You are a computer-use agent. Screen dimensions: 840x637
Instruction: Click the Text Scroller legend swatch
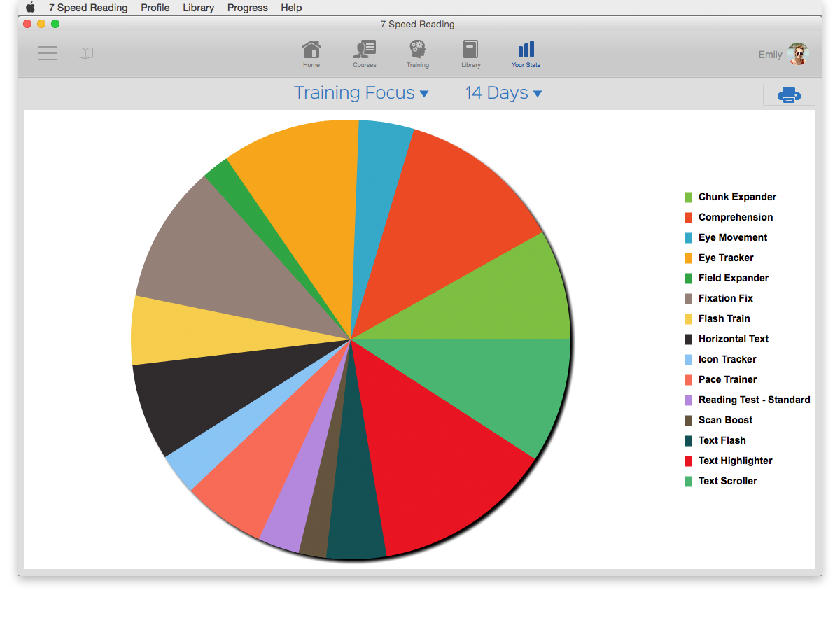(x=688, y=482)
